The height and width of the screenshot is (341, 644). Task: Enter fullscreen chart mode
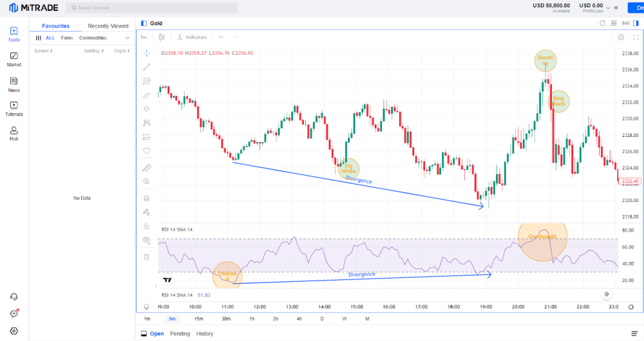click(636, 37)
